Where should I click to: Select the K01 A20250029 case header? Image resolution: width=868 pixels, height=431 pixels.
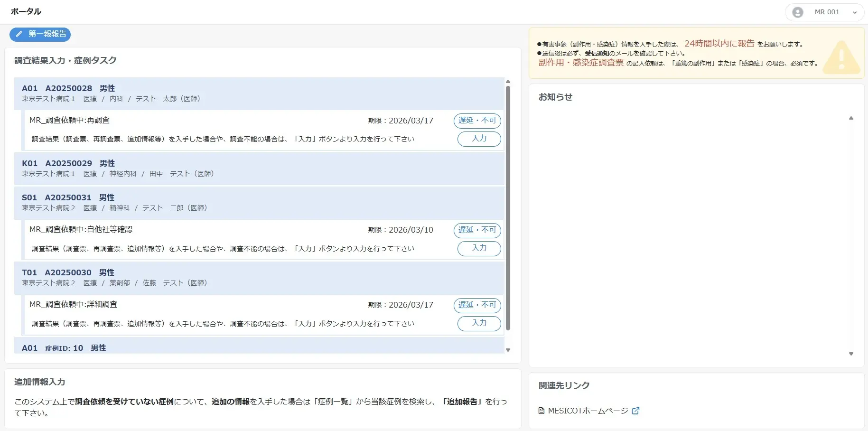259,169
